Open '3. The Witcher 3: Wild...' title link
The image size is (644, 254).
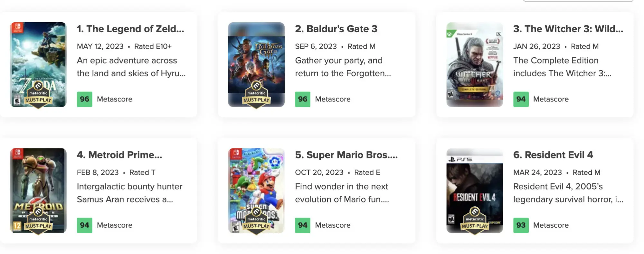click(568, 29)
